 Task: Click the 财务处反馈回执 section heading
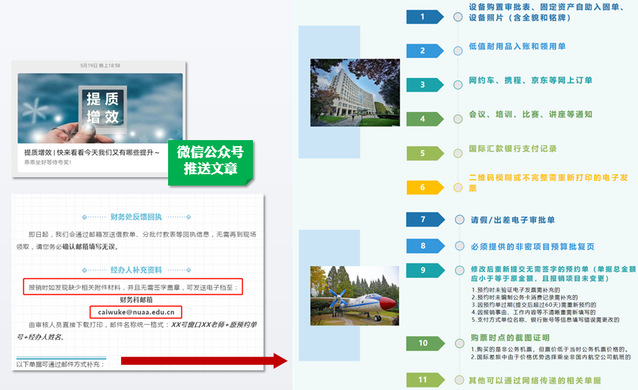pyautogui.click(x=136, y=217)
